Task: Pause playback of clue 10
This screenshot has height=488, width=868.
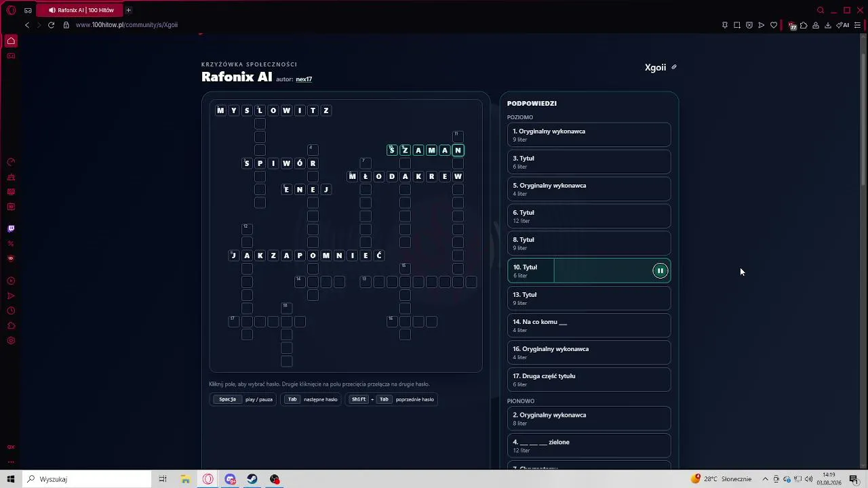Action: [x=660, y=271]
